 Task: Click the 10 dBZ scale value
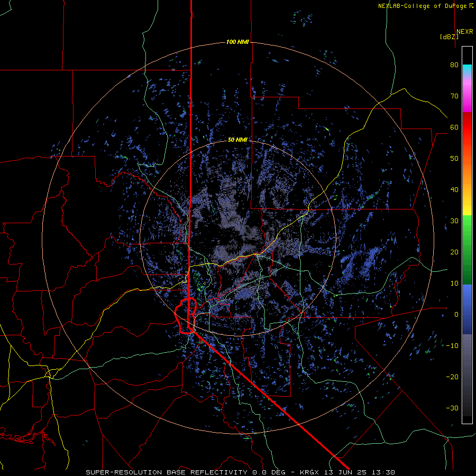[x=454, y=283]
